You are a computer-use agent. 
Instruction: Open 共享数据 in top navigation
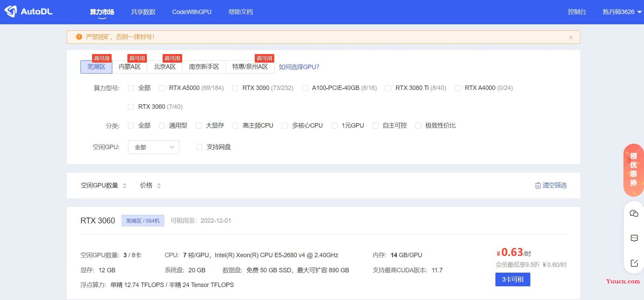click(x=143, y=12)
